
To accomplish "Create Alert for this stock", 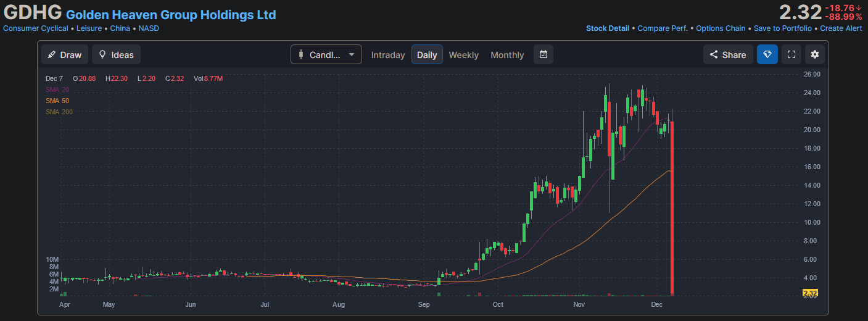I will [841, 28].
